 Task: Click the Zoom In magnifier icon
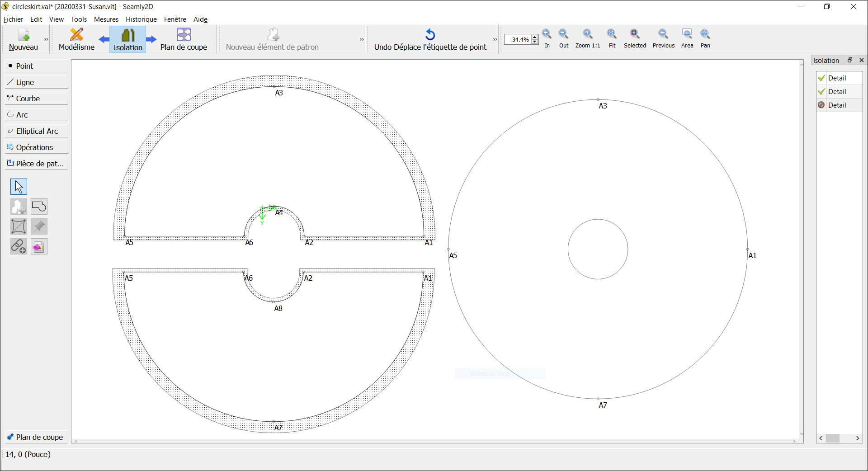pyautogui.click(x=547, y=35)
